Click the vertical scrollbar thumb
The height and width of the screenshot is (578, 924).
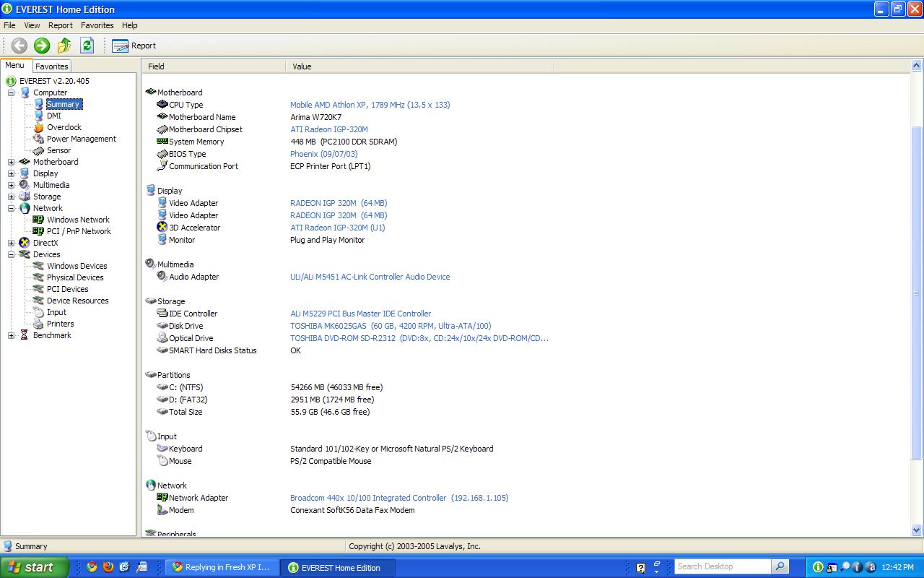917,293
